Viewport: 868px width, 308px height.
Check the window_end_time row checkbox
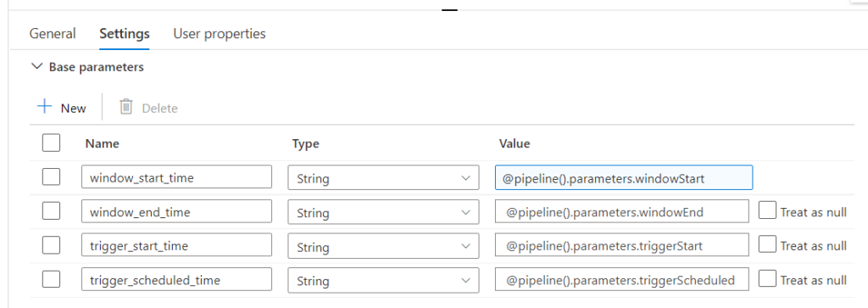tap(51, 211)
